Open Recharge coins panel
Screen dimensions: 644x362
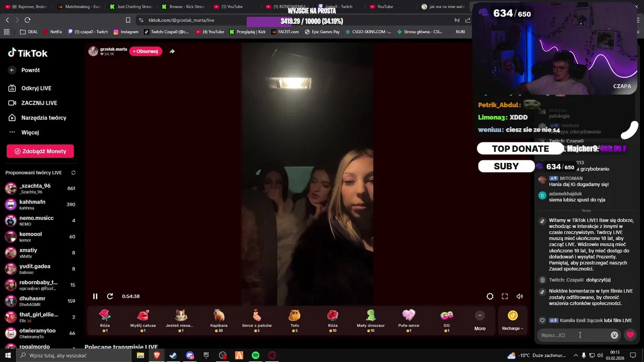512,320
